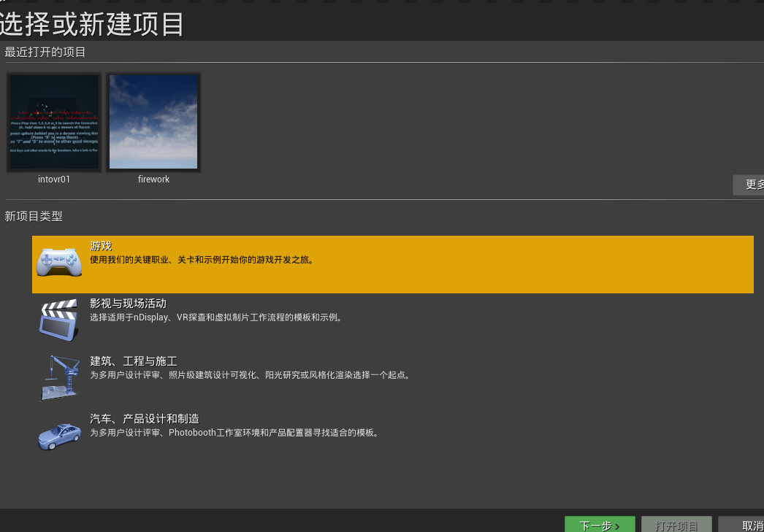
Task: Cancel with the 取消 button
Action: click(745, 525)
